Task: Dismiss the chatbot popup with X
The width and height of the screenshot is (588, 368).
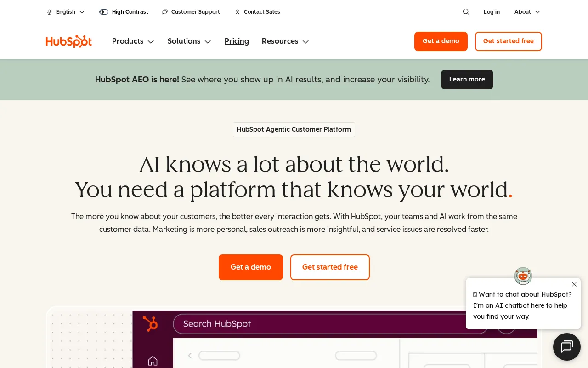Action: [574, 284]
